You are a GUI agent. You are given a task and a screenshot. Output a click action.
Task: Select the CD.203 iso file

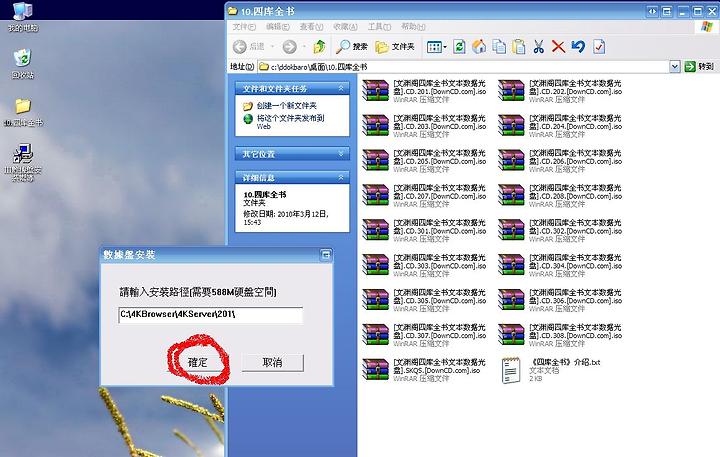(x=424, y=125)
